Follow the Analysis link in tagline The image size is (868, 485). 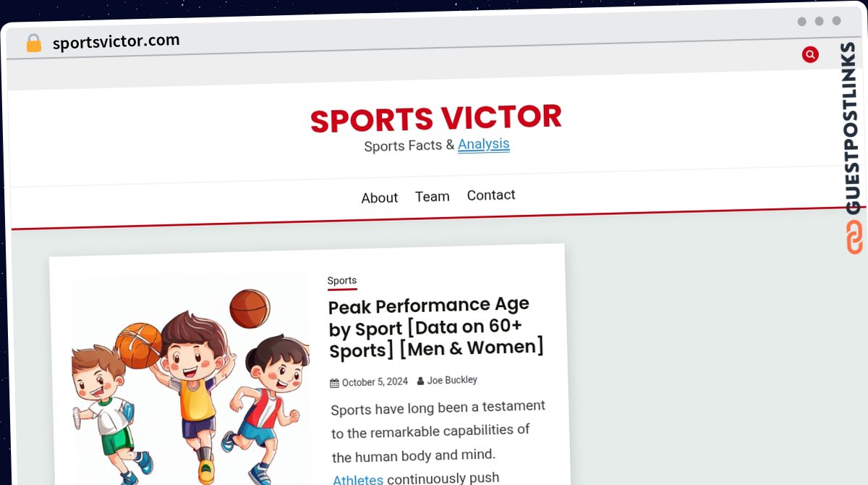[484, 144]
